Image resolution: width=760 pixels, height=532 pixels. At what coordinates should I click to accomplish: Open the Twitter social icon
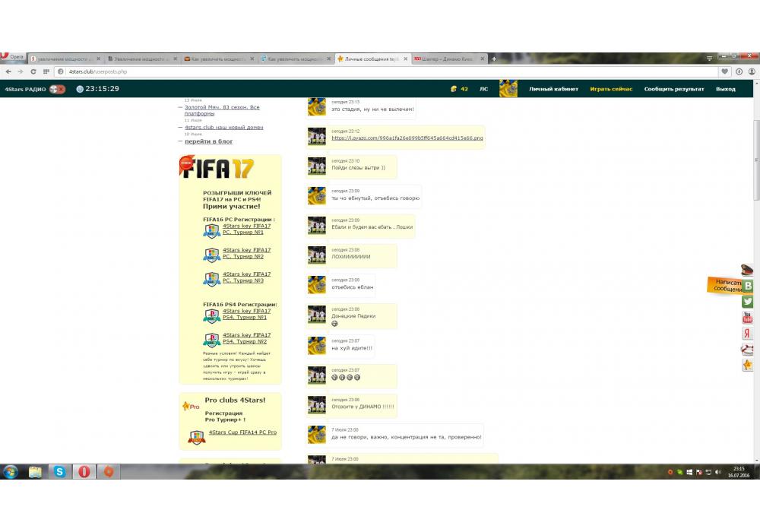[x=747, y=302]
